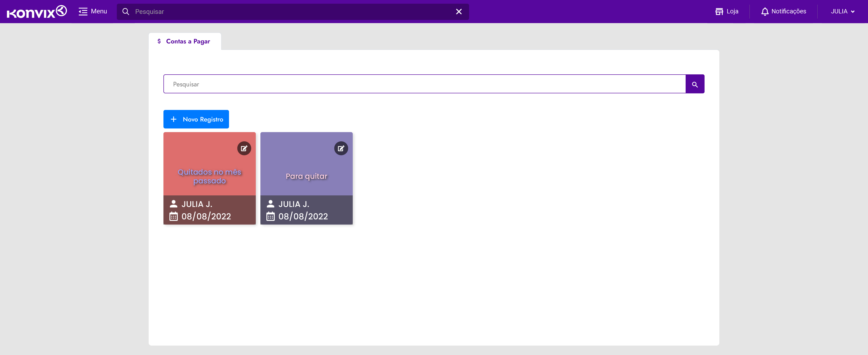
Task: Click the Menu label in header
Action: tap(99, 12)
